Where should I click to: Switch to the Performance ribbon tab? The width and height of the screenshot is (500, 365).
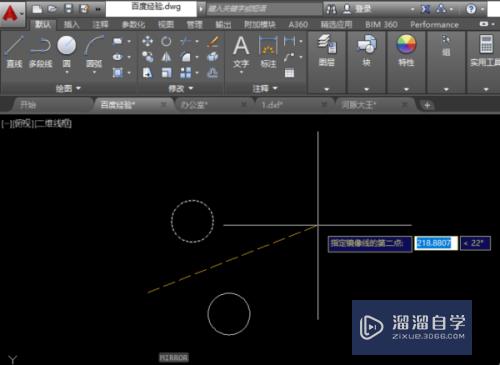[434, 25]
